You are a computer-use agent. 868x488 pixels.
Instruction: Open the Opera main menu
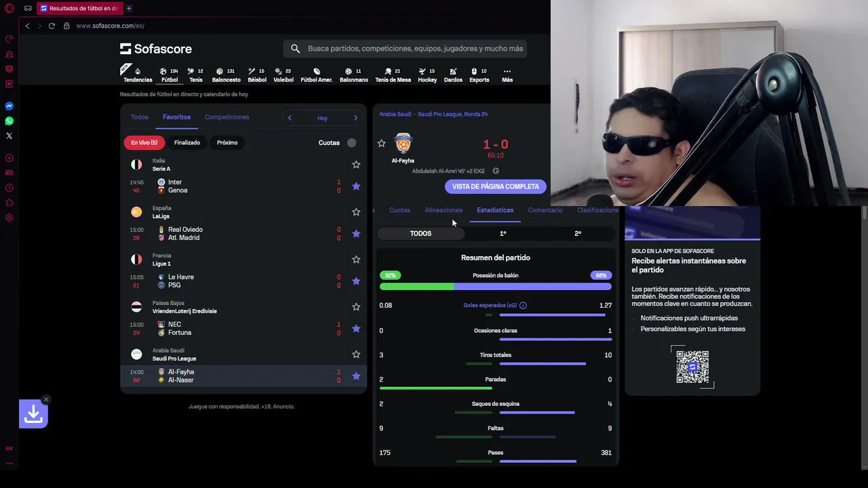[x=9, y=8]
